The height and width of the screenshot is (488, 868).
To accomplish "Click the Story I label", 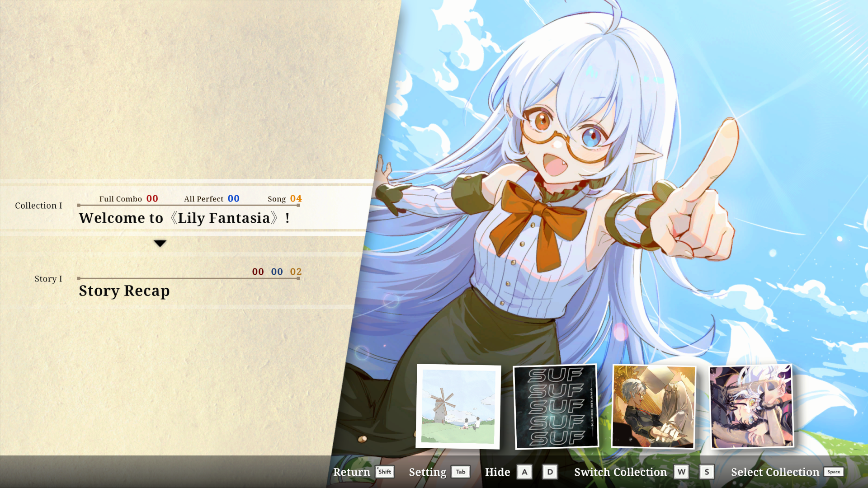I will pos(48,279).
